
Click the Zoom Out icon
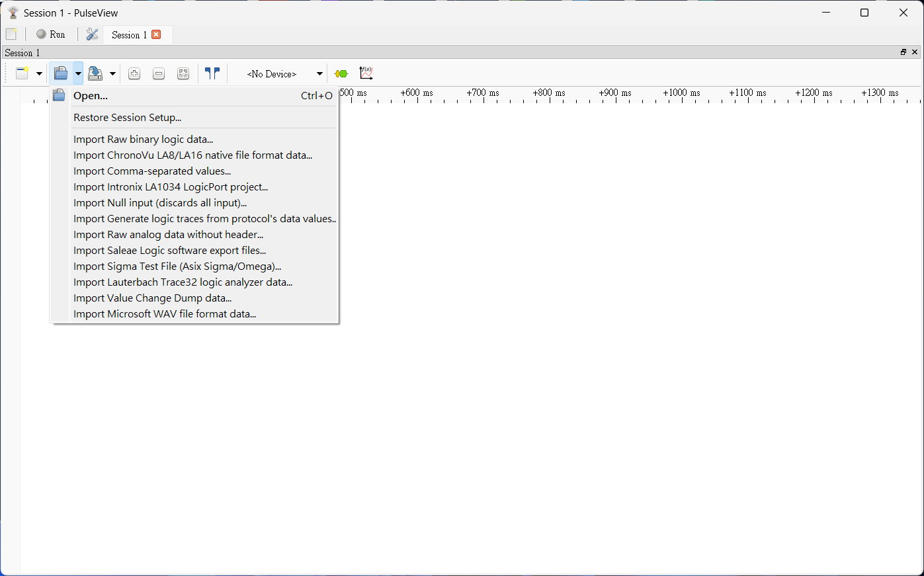(159, 73)
